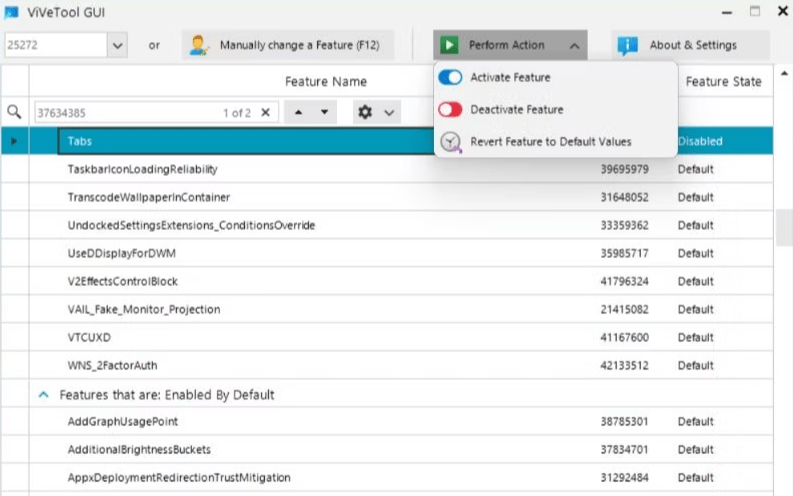Viewport: 793px width, 496px height.
Task: Click the red Deactivate Feature toggle icon
Action: 450,109
